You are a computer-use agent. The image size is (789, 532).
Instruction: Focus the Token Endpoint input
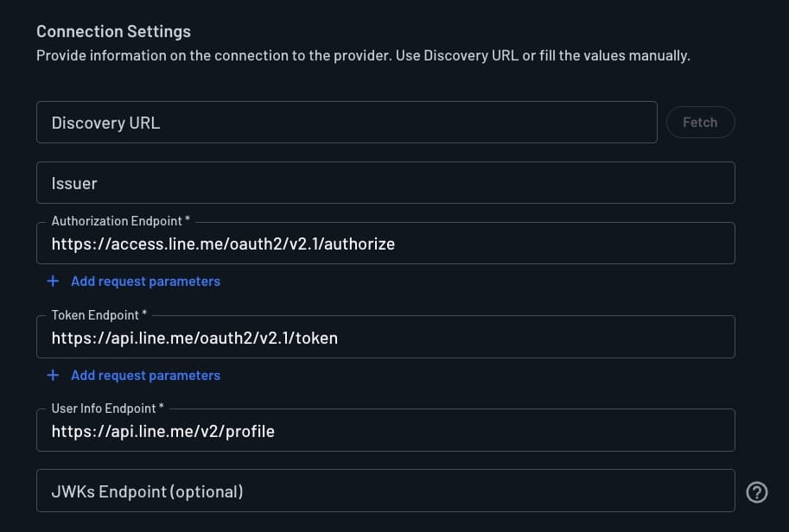point(385,338)
